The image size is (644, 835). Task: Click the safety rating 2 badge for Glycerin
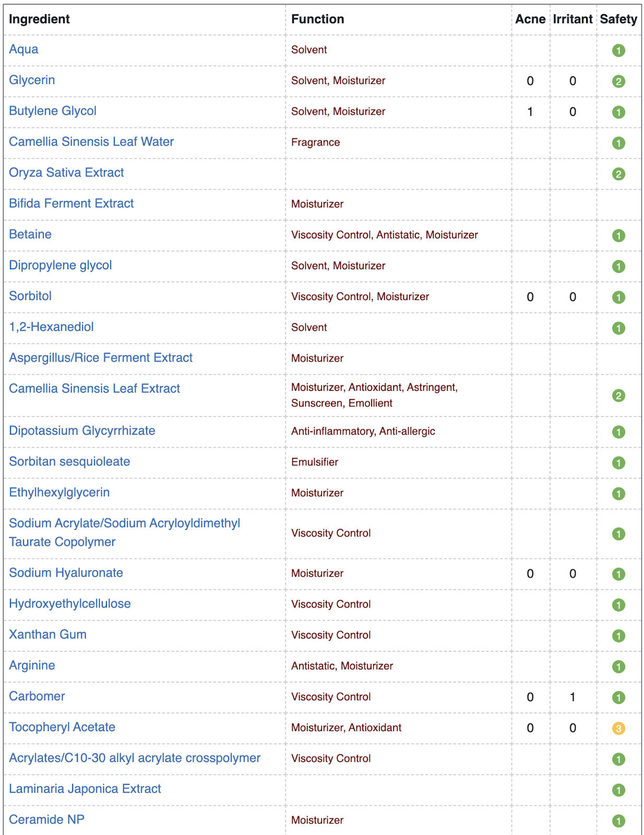pos(618,81)
